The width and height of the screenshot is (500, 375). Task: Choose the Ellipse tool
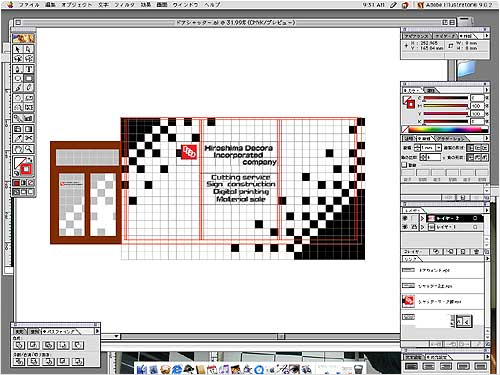[x=18, y=79]
